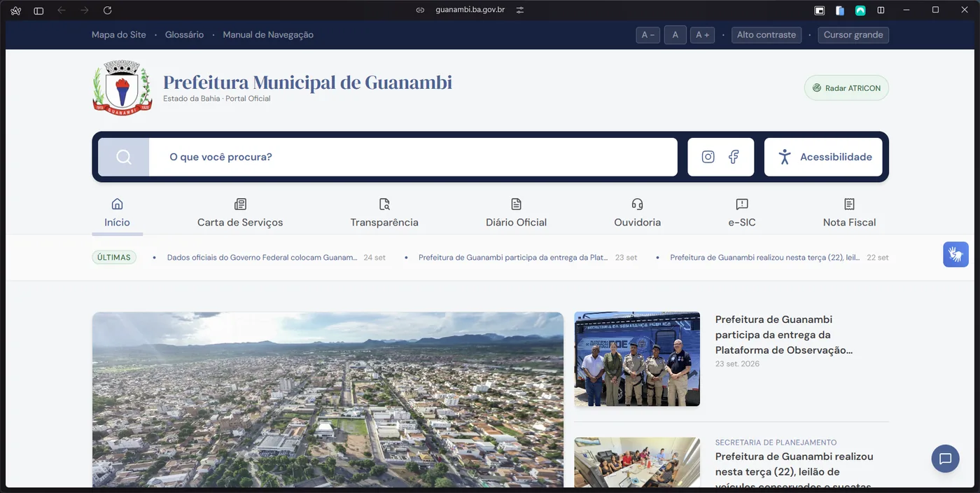Click the Guanambi coat of arms logo

pos(122,88)
